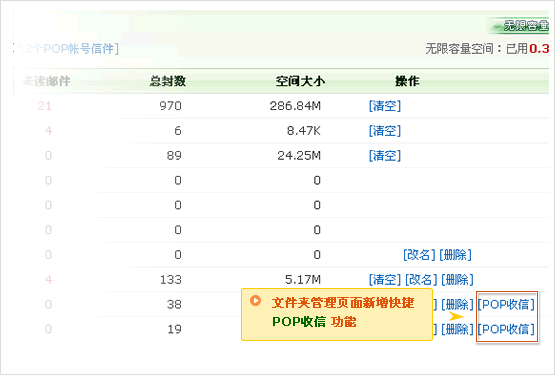Click the orange play icon in the tooltip
Image resolution: width=555 pixels, height=375 pixels.
[255, 301]
